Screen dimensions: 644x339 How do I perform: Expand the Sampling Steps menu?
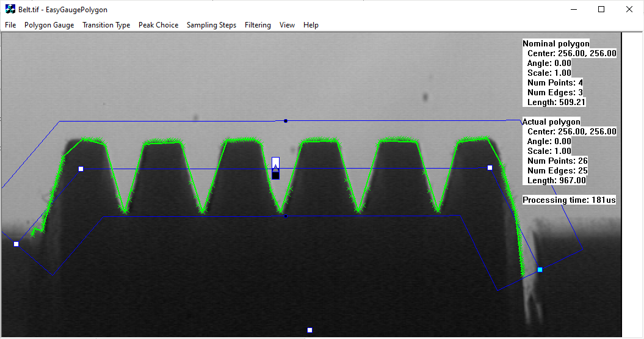coord(211,25)
